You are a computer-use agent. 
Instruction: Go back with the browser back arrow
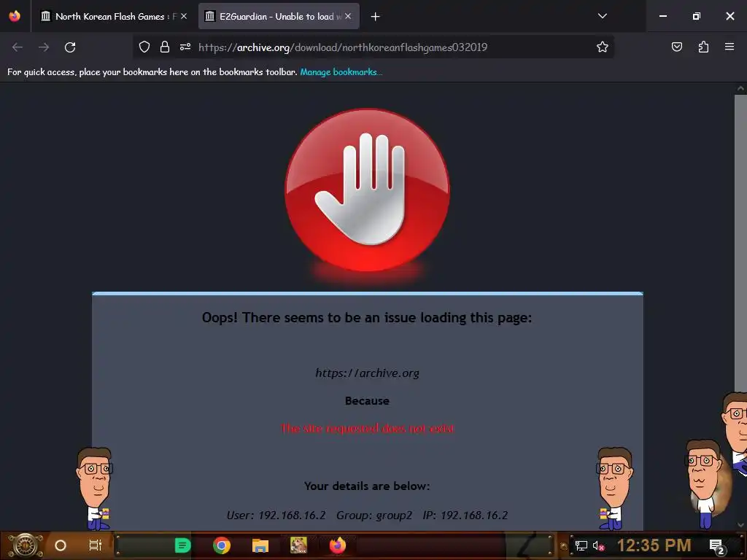[x=18, y=47]
